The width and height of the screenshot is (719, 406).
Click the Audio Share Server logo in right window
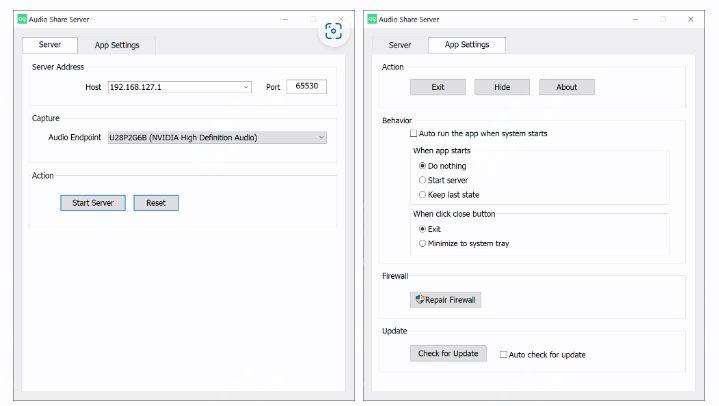coord(371,19)
